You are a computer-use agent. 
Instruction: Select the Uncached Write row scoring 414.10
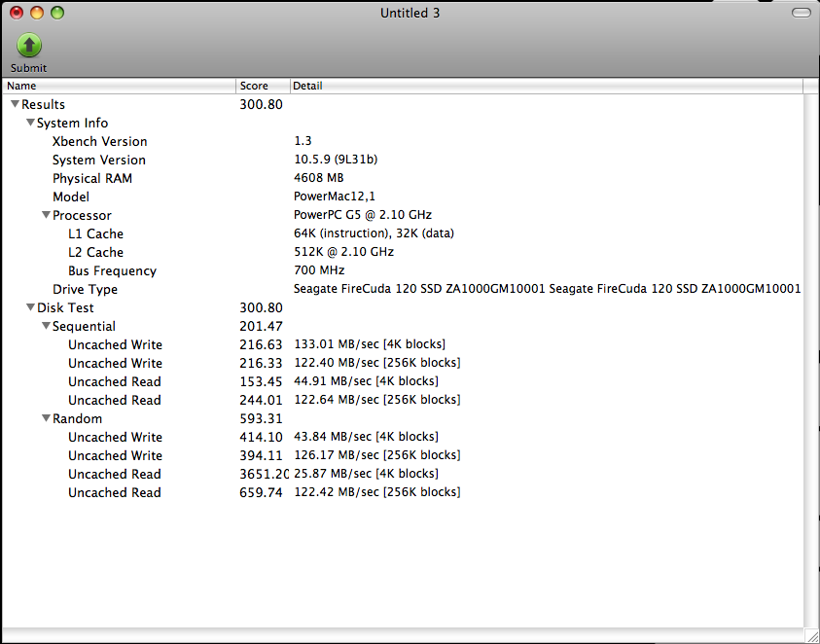tap(403, 437)
